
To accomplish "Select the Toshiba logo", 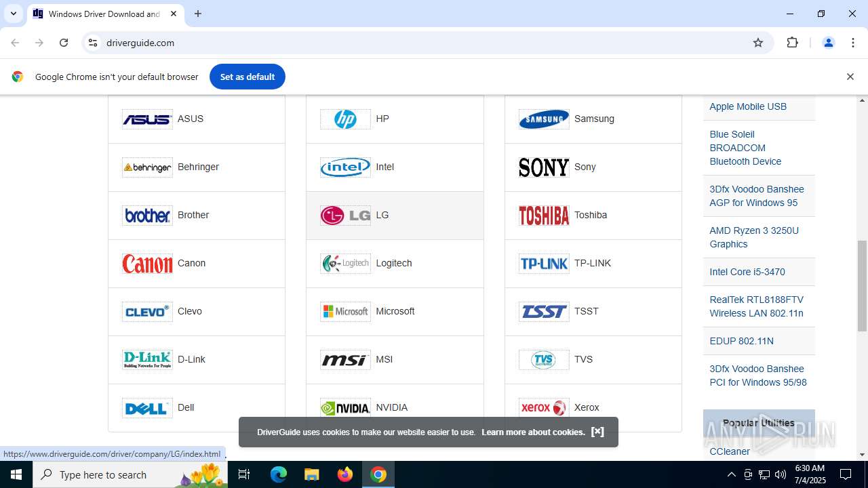I will [x=544, y=216].
